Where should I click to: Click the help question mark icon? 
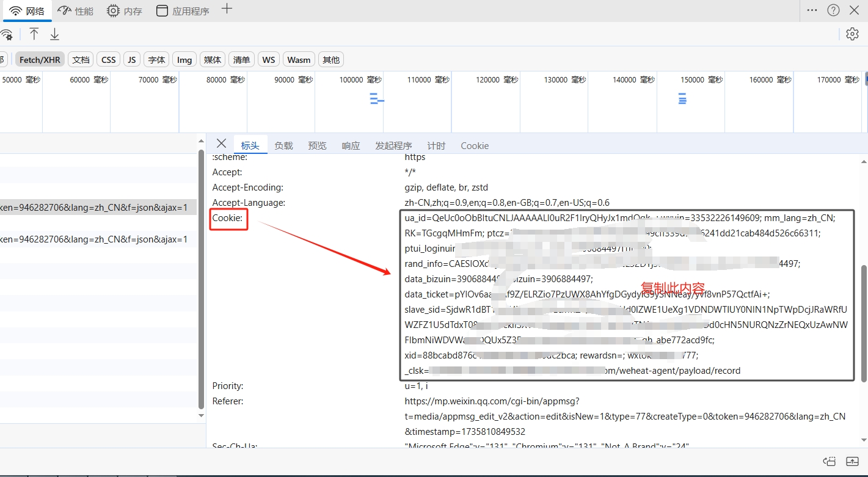coord(833,10)
